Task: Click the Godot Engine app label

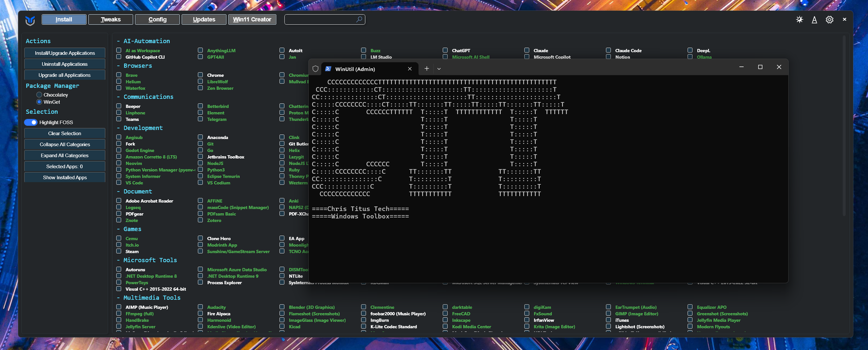Action: (x=140, y=151)
